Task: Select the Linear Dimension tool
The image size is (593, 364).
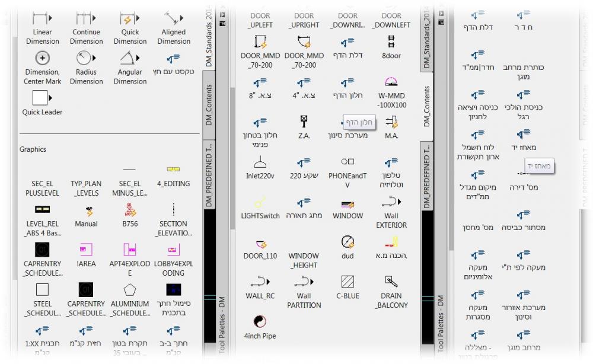Action: [x=39, y=18]
